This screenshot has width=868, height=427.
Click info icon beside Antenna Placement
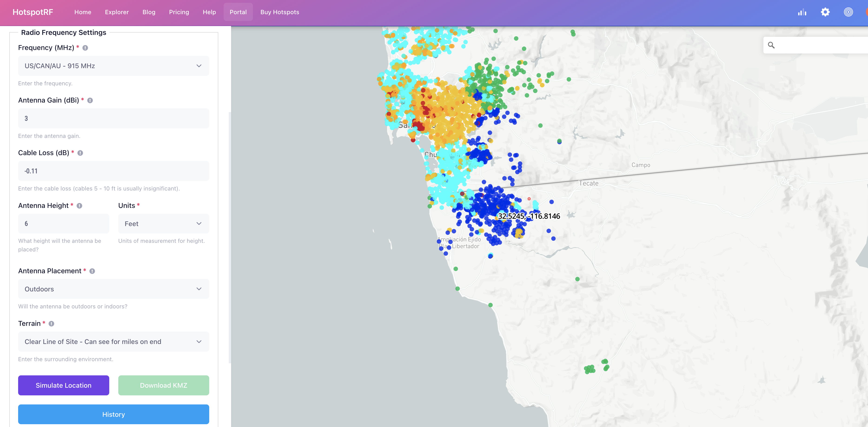coord(92,271)
